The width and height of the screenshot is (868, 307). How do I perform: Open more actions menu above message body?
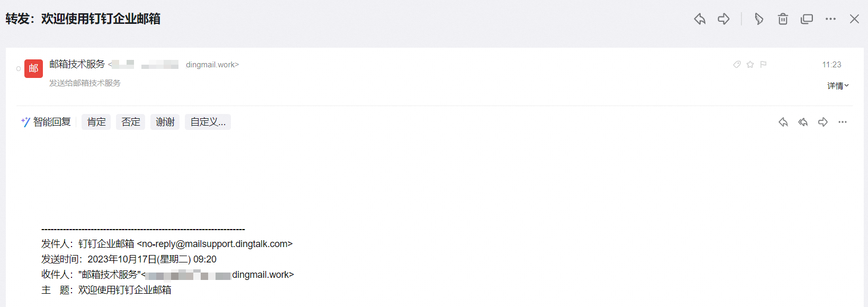(843, 122)
